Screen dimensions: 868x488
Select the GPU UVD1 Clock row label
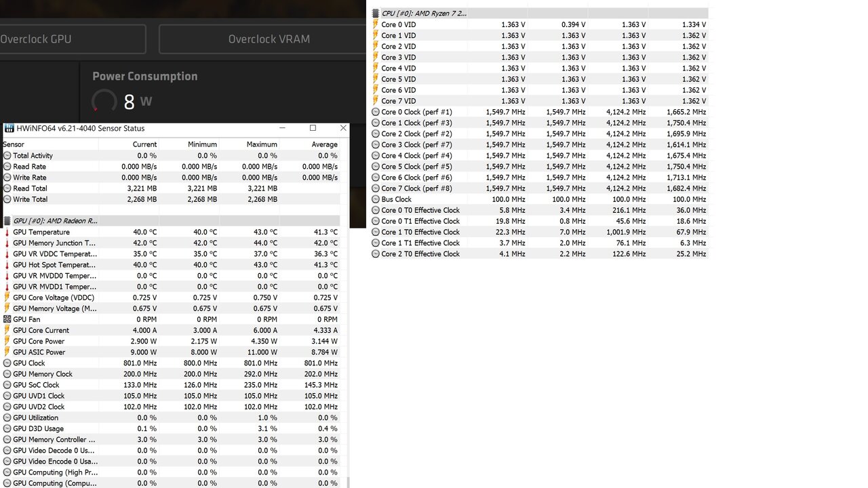[x=39, y=396]
